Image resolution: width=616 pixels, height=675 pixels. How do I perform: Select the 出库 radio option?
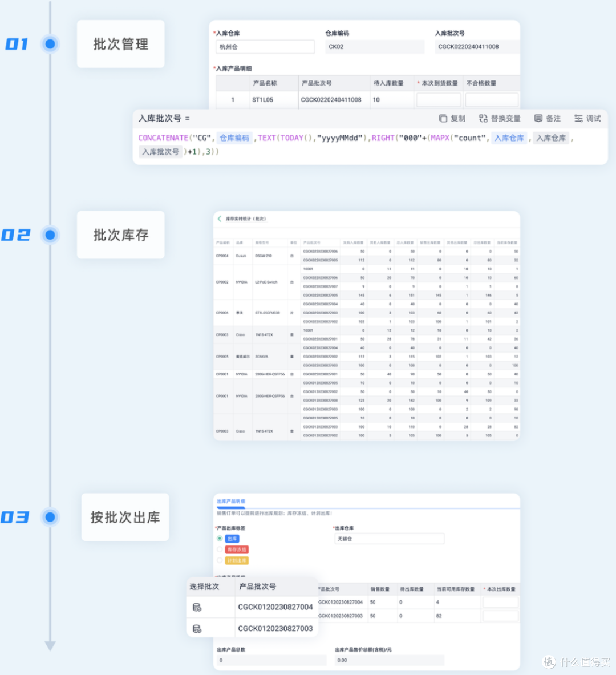[220, 539]
